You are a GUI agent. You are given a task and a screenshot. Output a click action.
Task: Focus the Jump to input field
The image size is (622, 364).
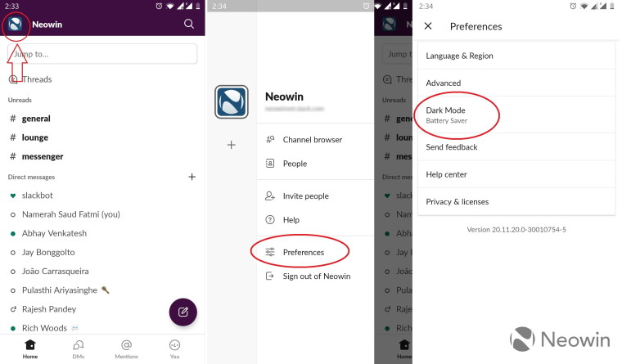pos(102,54)
